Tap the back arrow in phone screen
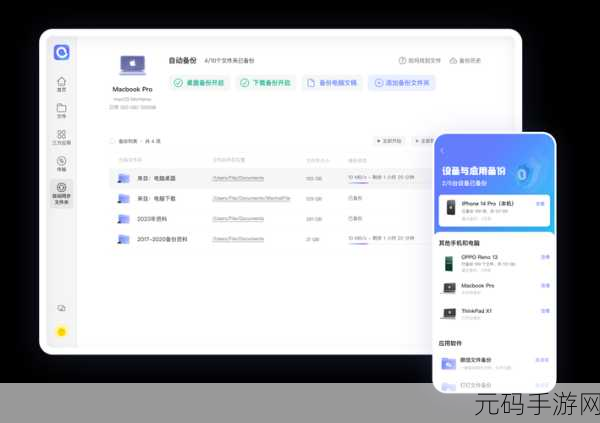Image resolution: width=600 pixels, height=423 pixels. coord(442,150)
